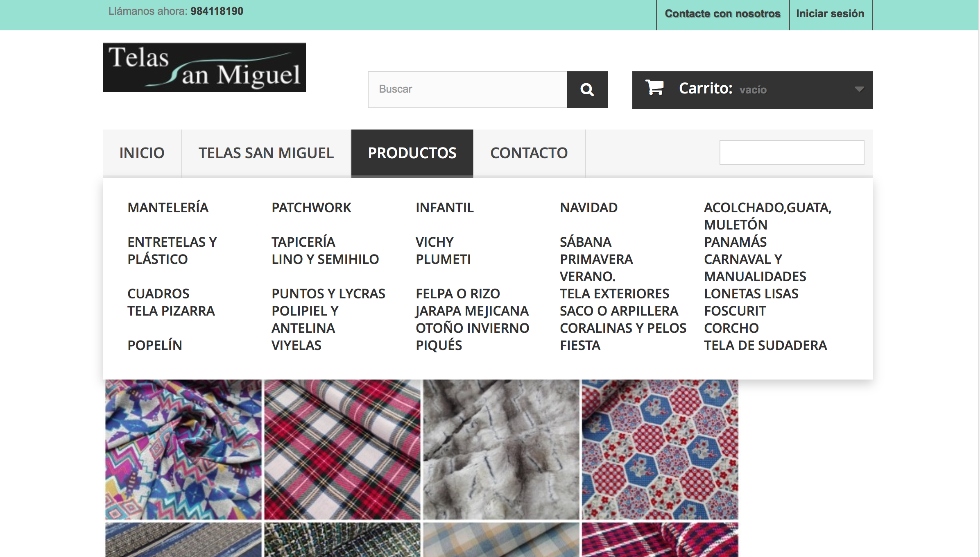Open the CONTACTO menu item
The image size is (980, 557).
(x=529, y=153)
